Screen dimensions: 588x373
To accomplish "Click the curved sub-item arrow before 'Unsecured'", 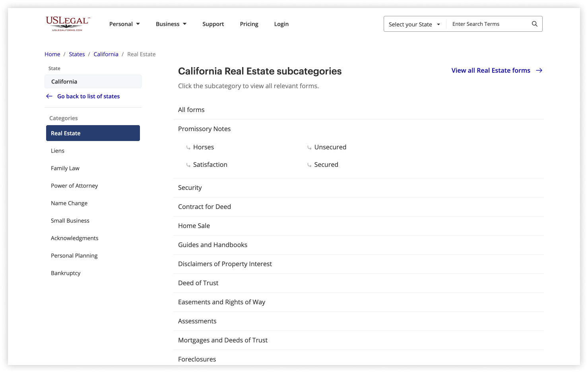I will click(x=309, y=147).
